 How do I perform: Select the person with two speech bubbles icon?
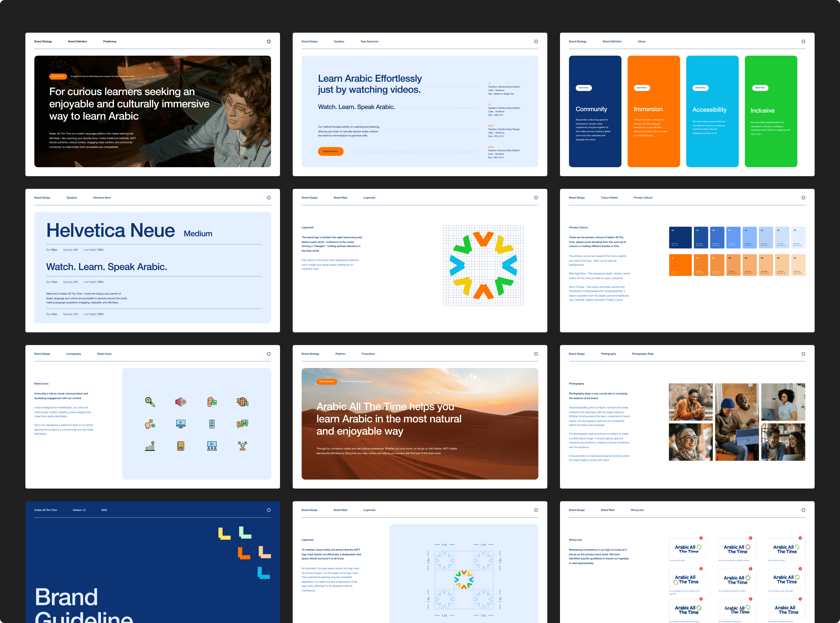242,446
